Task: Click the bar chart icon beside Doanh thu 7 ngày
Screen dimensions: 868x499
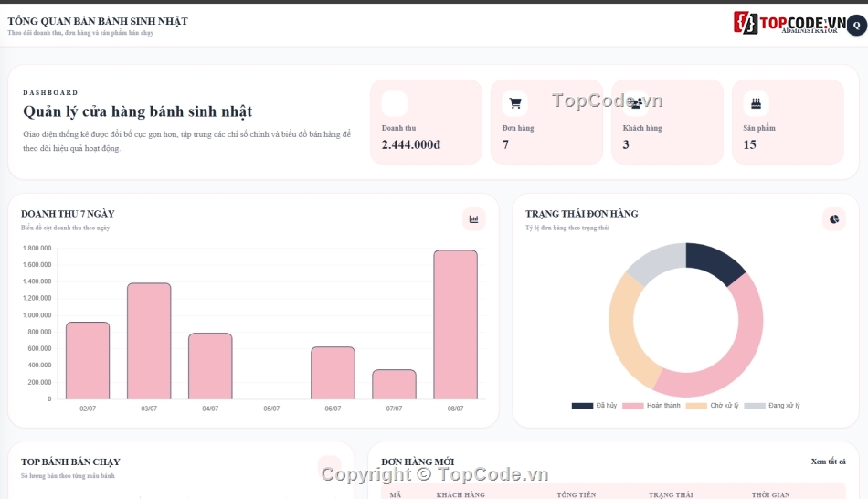Action: coord(474,219)
